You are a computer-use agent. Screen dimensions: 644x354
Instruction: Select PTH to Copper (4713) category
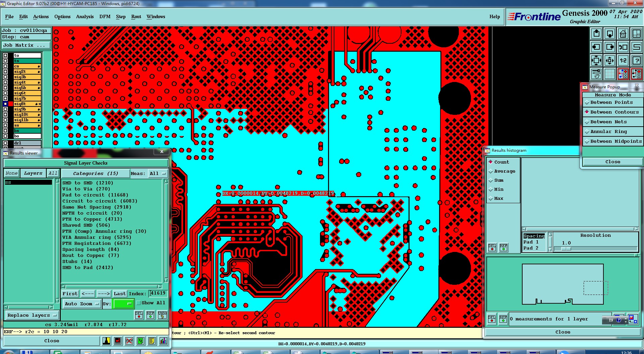(92, 219)
